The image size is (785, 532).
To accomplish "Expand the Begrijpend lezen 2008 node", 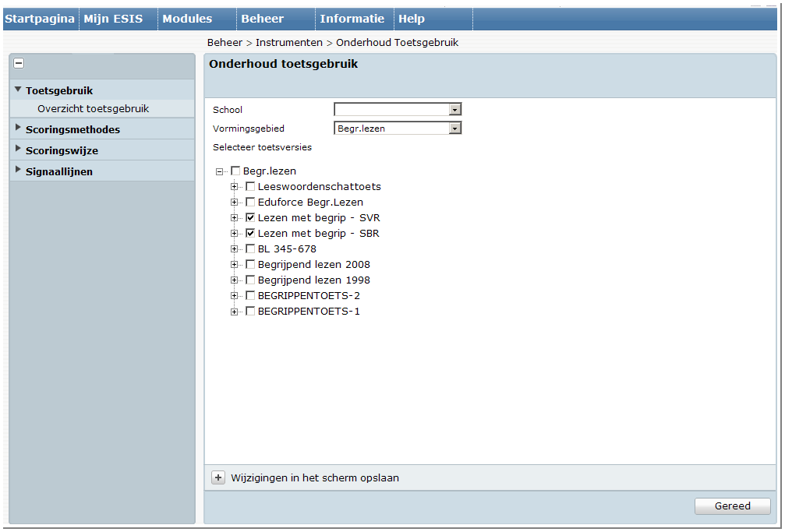I will 234,264.
